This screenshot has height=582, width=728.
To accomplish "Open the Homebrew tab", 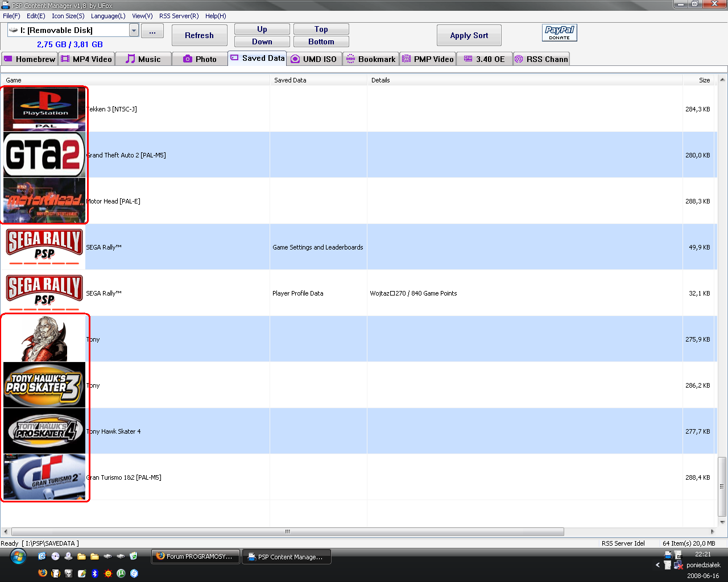I will click(x=30, y=59).
